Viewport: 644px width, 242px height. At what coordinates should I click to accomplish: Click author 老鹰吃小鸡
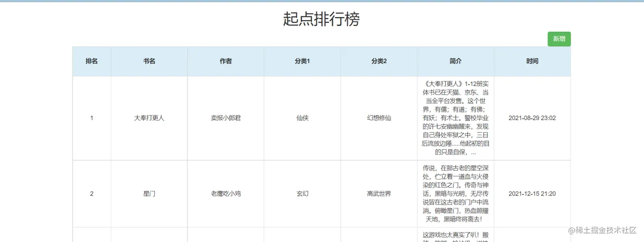click(x=226, y=193)
